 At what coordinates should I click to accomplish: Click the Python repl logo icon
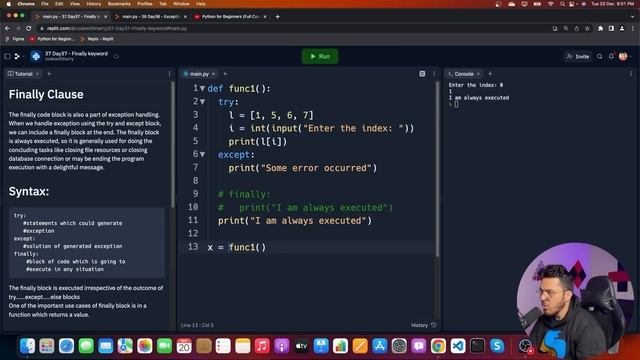36,56
